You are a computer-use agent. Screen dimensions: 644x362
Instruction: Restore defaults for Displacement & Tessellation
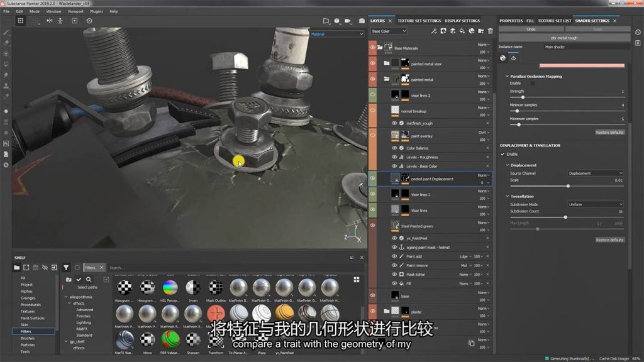[x=610, y=239]
